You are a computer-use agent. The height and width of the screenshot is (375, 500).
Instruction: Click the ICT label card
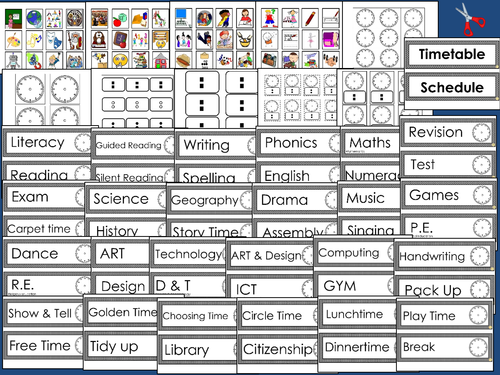pos(271,287)
